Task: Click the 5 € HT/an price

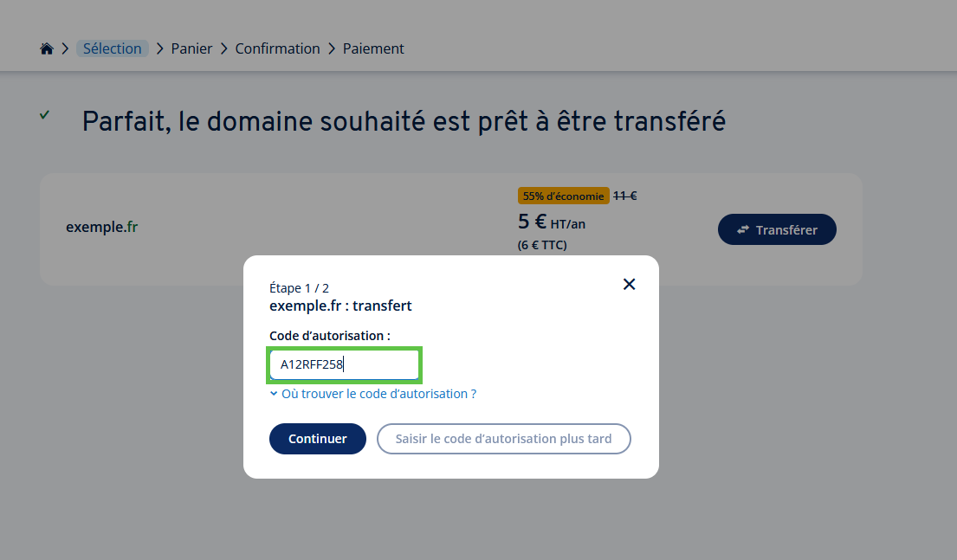Action: tap(552, 222)
